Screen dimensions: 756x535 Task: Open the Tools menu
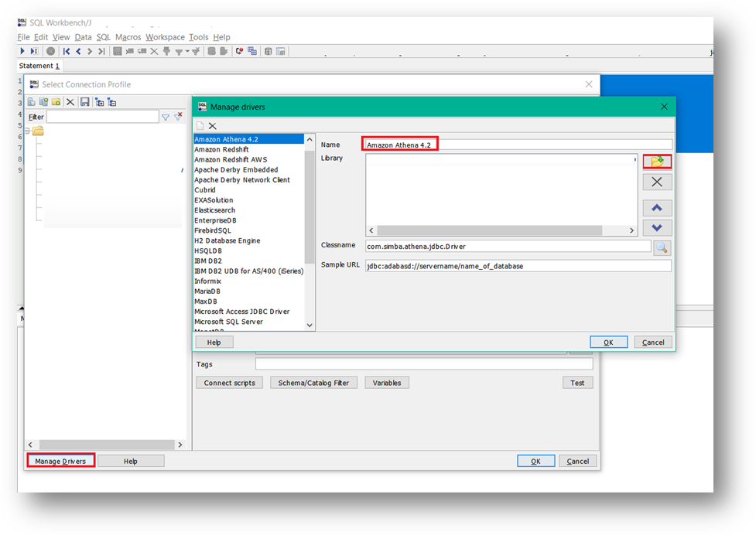pyautogui.click(x=199, y=37)
